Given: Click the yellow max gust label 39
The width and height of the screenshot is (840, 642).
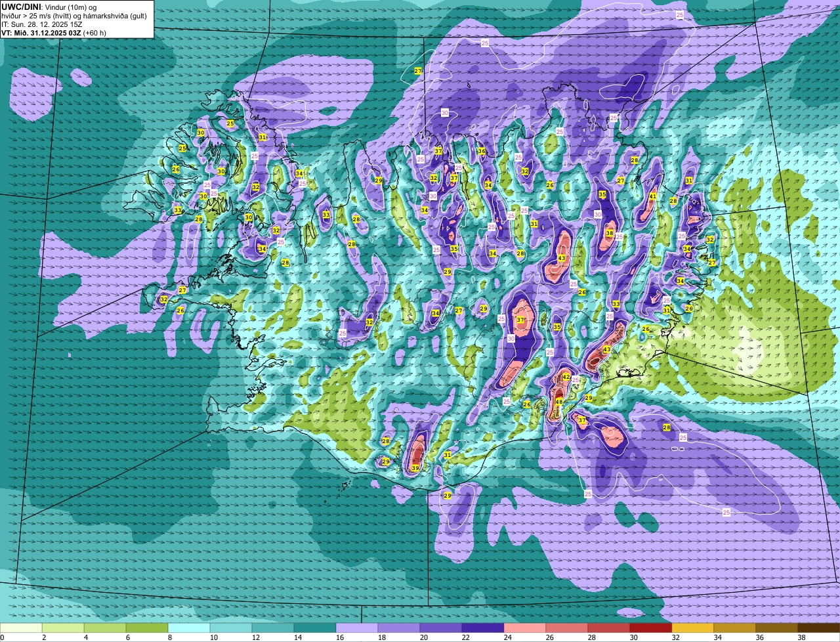Looking at the screenshot, I should coord(415,468).
